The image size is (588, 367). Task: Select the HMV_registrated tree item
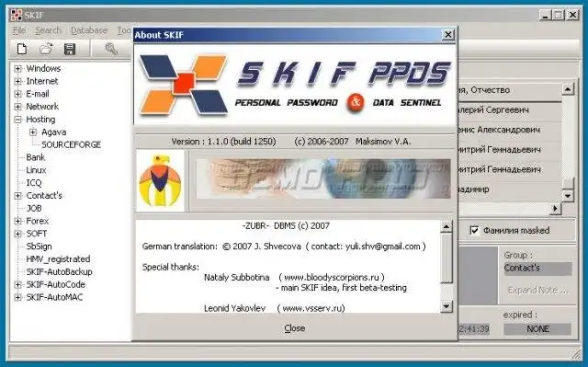(58, 259)
